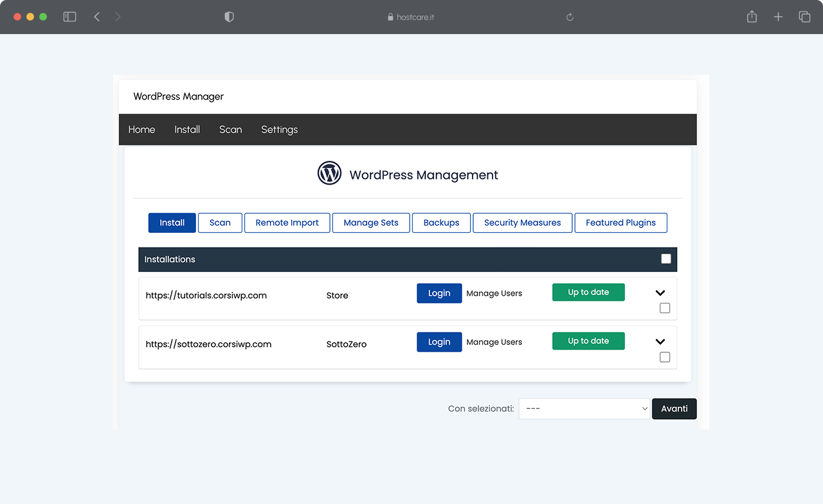823x504 pixels.
Task: Click the lock icon in address bar
Action: [390, 17]
